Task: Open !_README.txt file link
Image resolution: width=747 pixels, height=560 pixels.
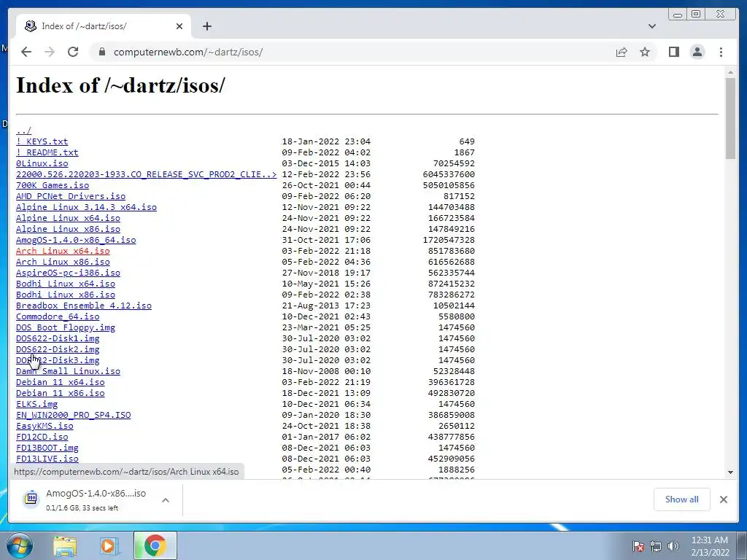Action: pos(47,152)
